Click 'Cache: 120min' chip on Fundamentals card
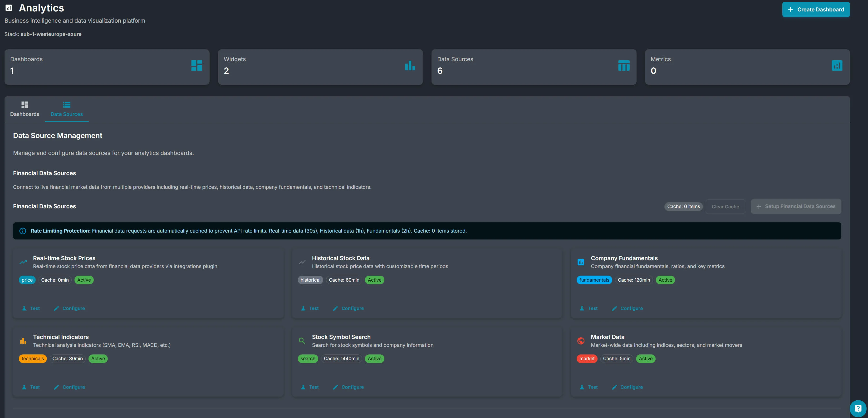The width and height of the screenshot is (868, 418). point(634,280)
